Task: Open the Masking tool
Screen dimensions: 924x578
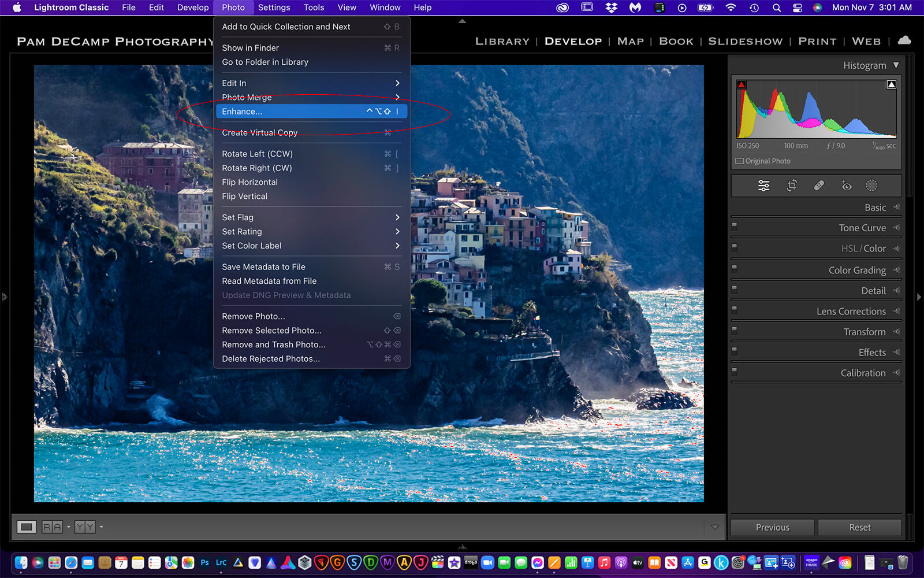Action: pyautogui.click(x=871, y=186)
